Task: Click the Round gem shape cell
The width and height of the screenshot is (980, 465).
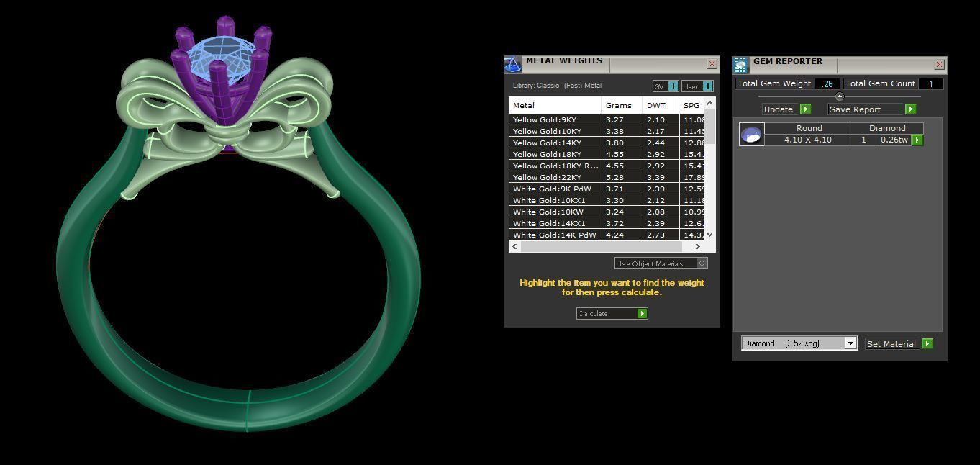Action: pos(807,128)
